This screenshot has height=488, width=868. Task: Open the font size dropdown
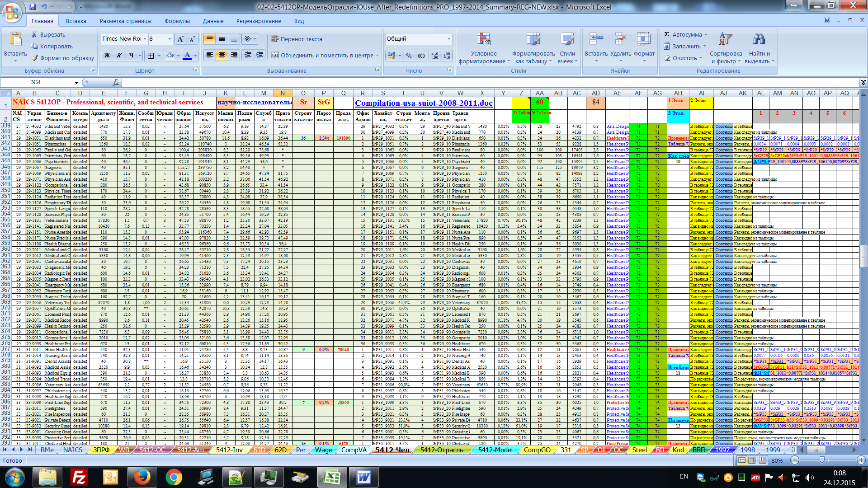[x=170, y=39]
